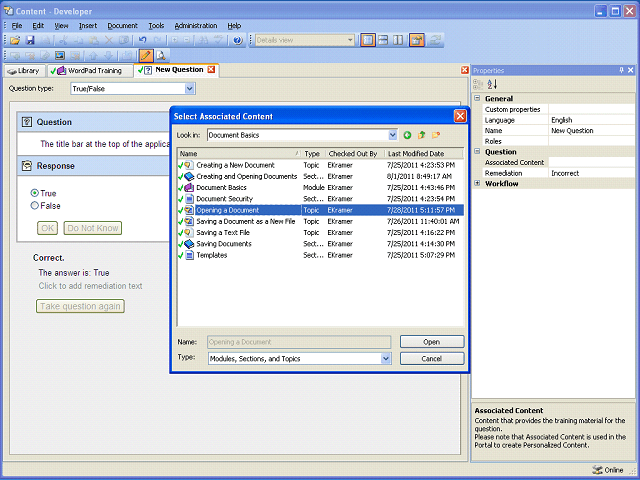Switch to the WordPad Training tab
Screen dimensions: 640x480
click(89, 71)
